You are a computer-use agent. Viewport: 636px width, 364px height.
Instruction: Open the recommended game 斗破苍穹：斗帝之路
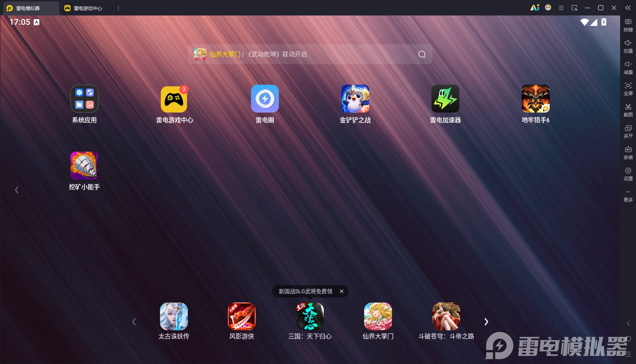(446, 316)
